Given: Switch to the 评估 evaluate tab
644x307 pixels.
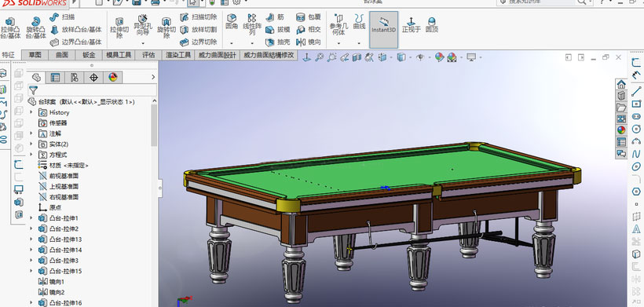Looking at the screenshot, I should click(x=148, y=55).
